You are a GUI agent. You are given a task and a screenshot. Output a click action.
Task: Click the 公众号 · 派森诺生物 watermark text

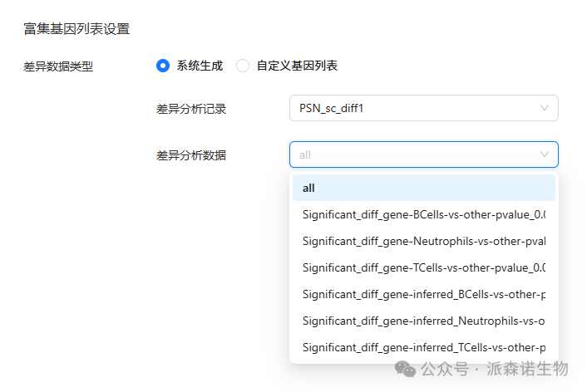tap(494, 368)
